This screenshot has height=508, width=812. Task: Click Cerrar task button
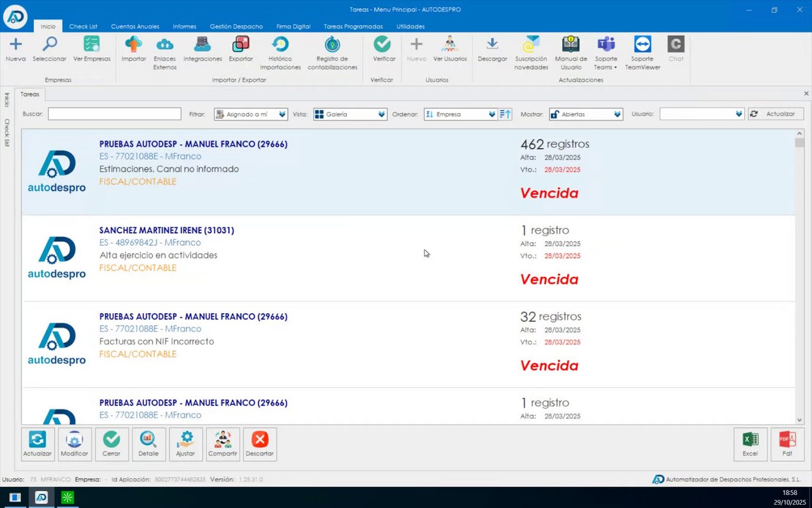pos(112,444)
